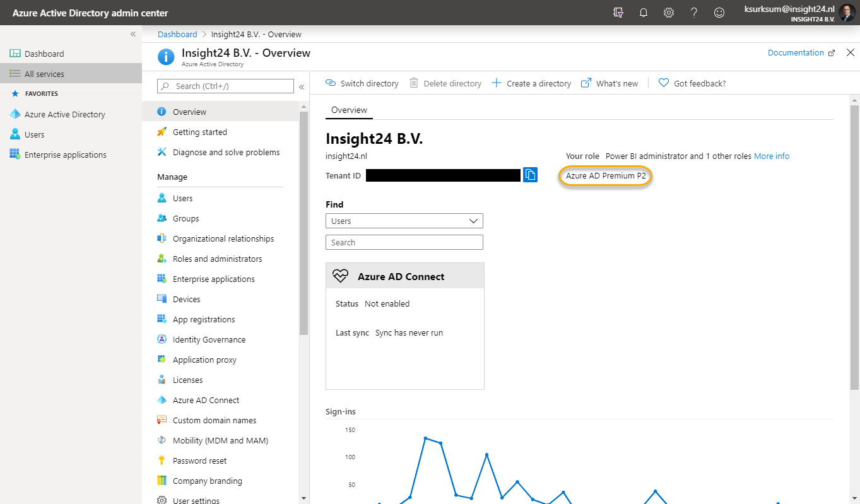Close the Overview blade with X
Screen dimensions: 860x504
tap(850, 53)
